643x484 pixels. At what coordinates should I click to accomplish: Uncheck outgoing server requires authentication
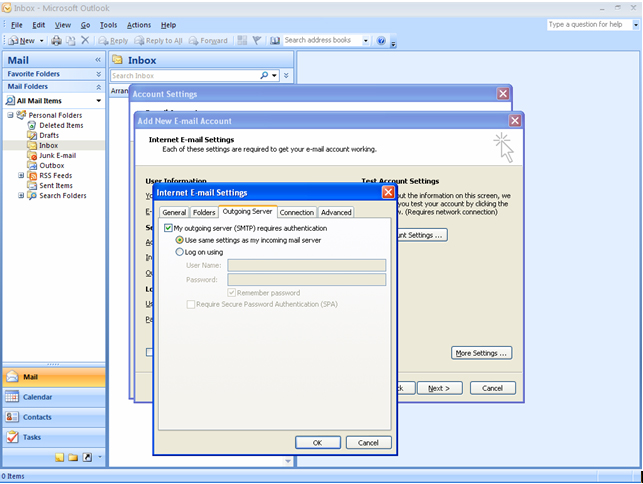168,228
